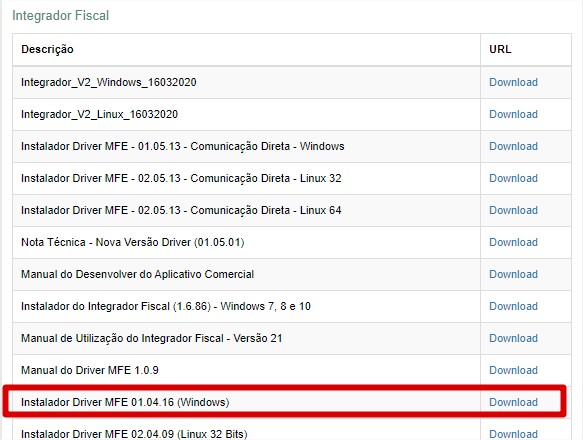This screenshot has width=583, height=440.
Task: Download Manual do Driver MFE 1.0.9
Action: point(513,370)
